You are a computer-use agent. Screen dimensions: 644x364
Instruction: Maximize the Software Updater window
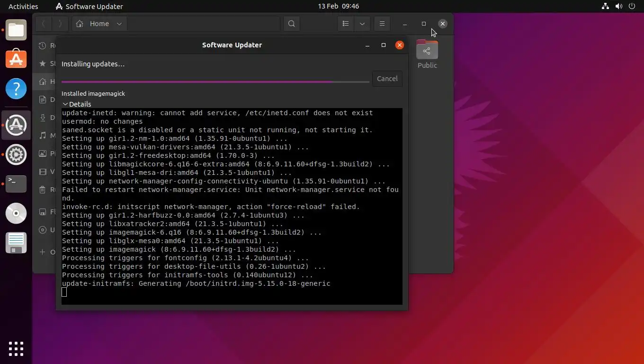(384, 45)
